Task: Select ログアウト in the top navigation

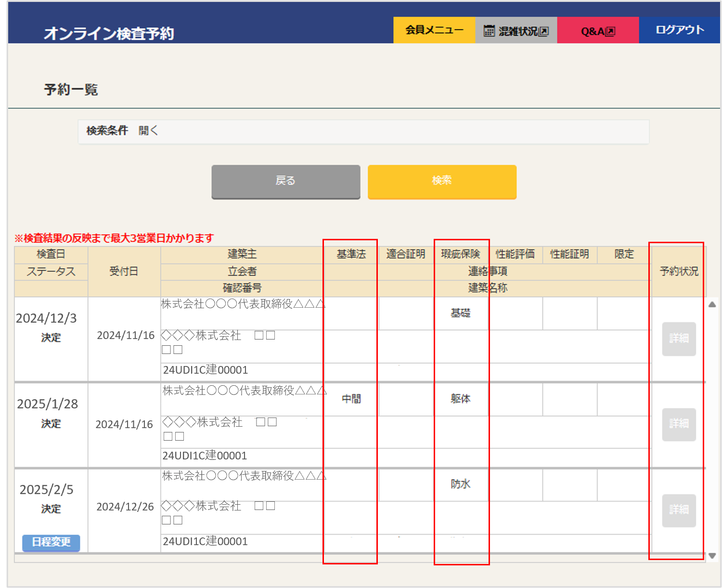Action: tap(680, 30)
